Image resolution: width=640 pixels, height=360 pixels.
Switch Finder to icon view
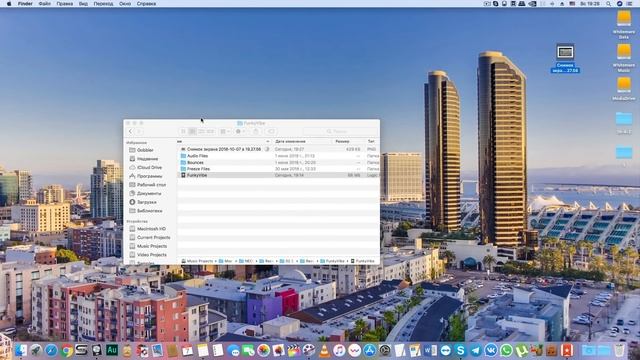pyautogui.click(x=183, y=131)
